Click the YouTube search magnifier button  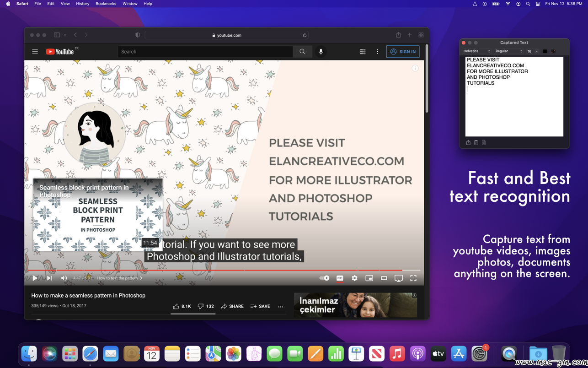tap(302, 52)
